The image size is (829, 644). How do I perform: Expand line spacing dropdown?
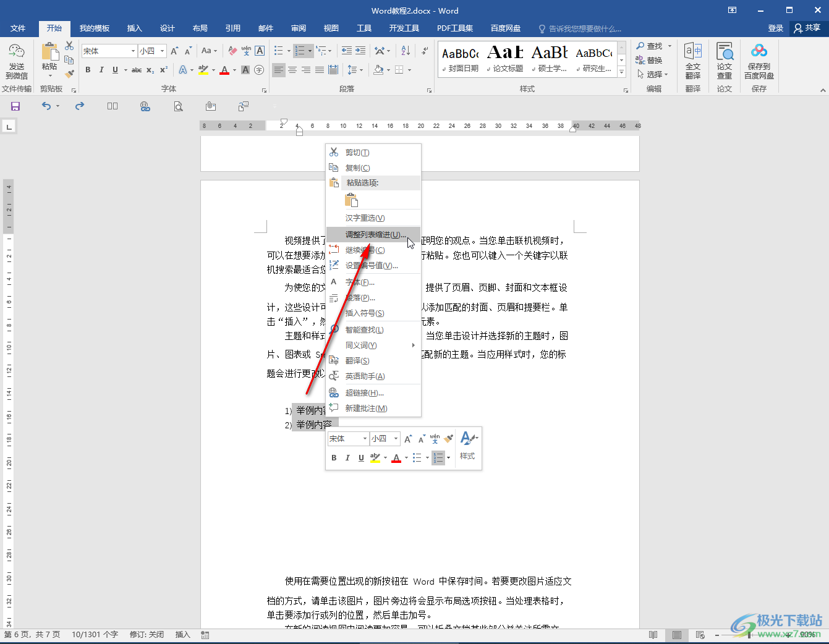pos(361,70)
